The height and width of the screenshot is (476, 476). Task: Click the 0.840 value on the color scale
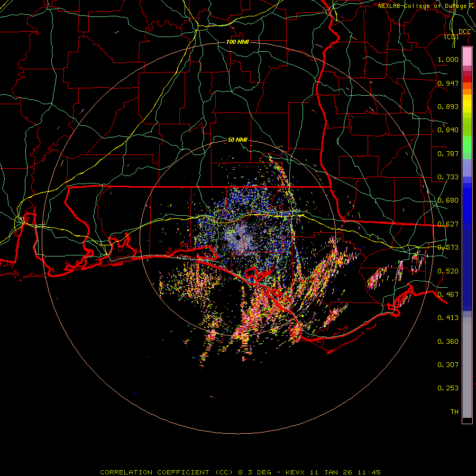tap(448, 130)
